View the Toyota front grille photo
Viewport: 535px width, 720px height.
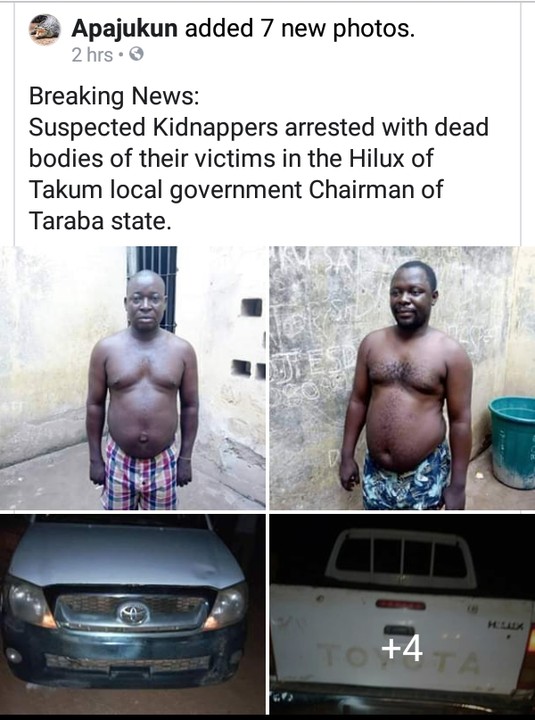(133, 614)
